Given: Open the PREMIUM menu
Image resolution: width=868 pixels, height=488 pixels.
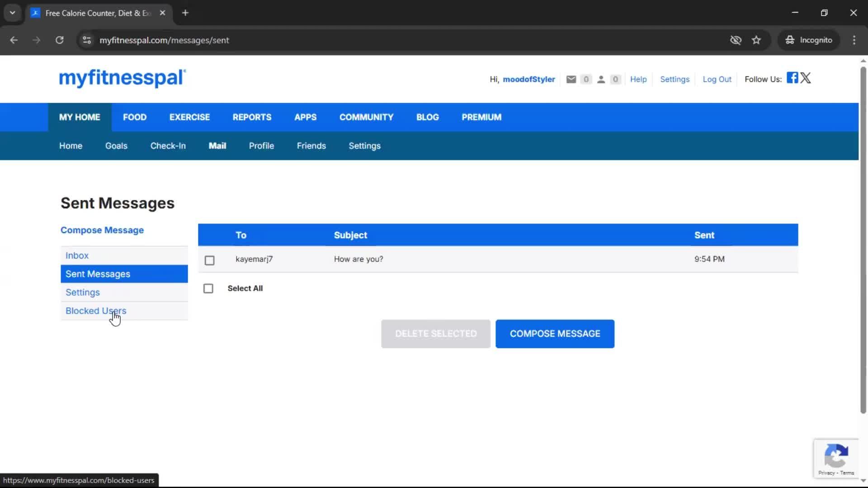Looking at the screenshot, I should [x=481, y=117].
